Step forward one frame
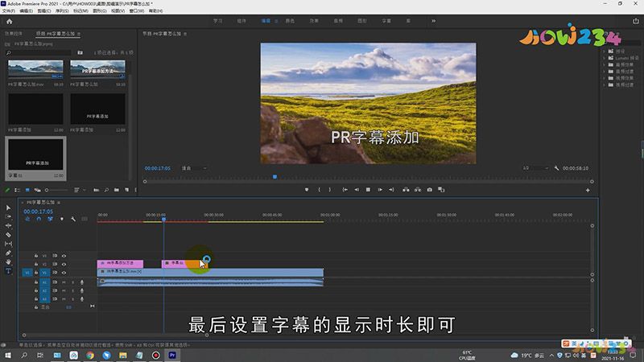644x362 pixels. coord(380,190)
